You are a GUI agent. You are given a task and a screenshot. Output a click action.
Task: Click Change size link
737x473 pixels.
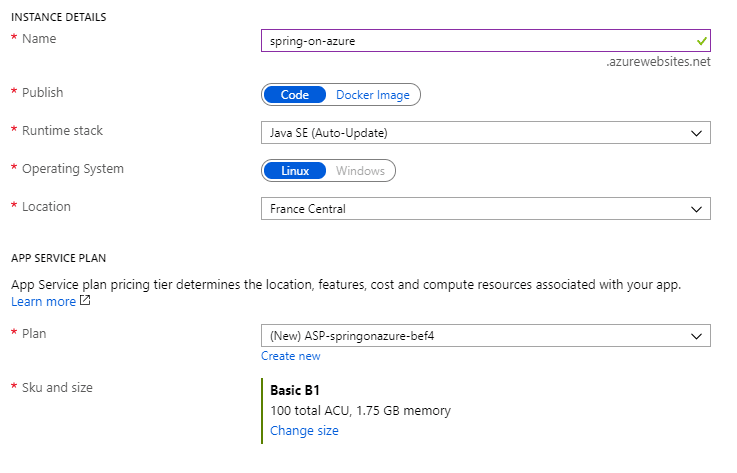coord(304,431)
